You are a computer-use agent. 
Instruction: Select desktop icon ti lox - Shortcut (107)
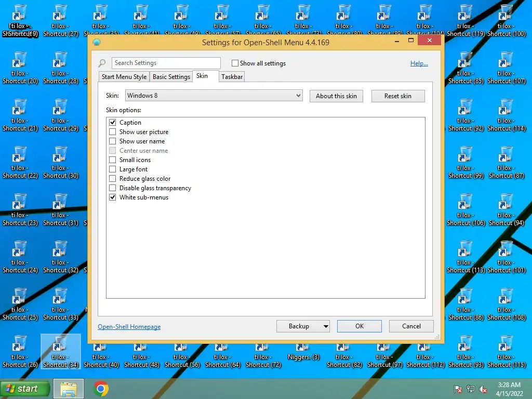tap(506, 68)
